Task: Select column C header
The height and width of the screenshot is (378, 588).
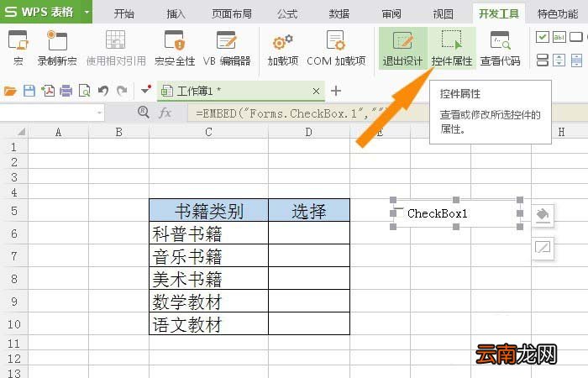Action: click(x=208, y=132)
